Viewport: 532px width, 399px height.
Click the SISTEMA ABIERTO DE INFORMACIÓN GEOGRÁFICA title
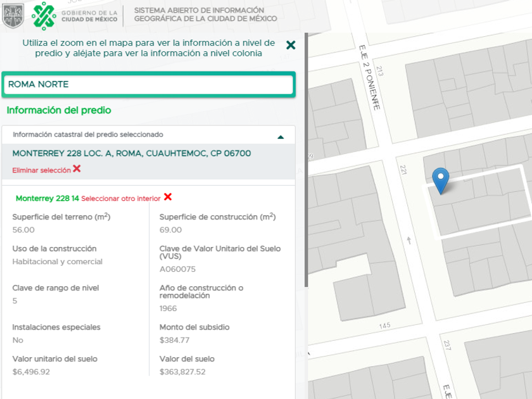[x=206, y=15]
